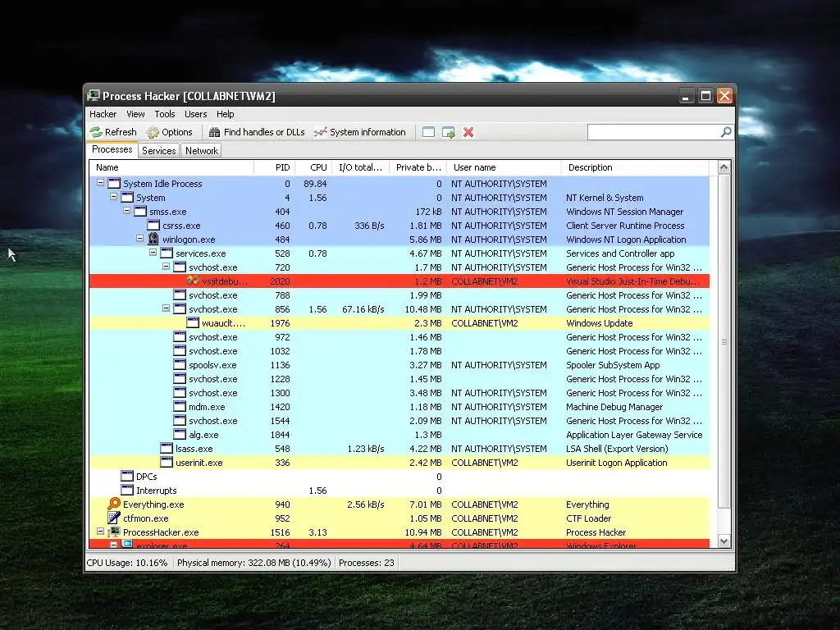Click the find window and thread icon
The image size is (840, 630).
(x=449, y=132)
